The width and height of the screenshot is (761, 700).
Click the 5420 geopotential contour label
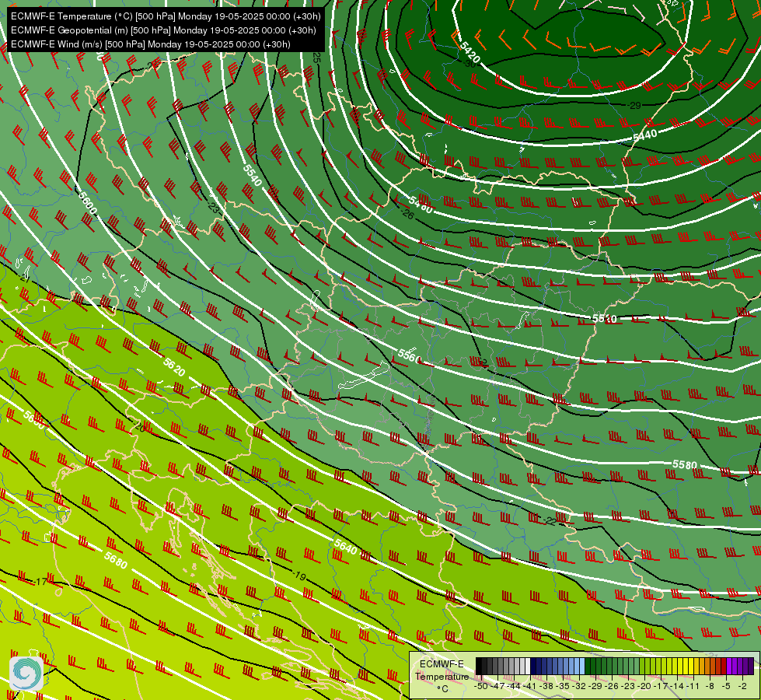point(470,51)
